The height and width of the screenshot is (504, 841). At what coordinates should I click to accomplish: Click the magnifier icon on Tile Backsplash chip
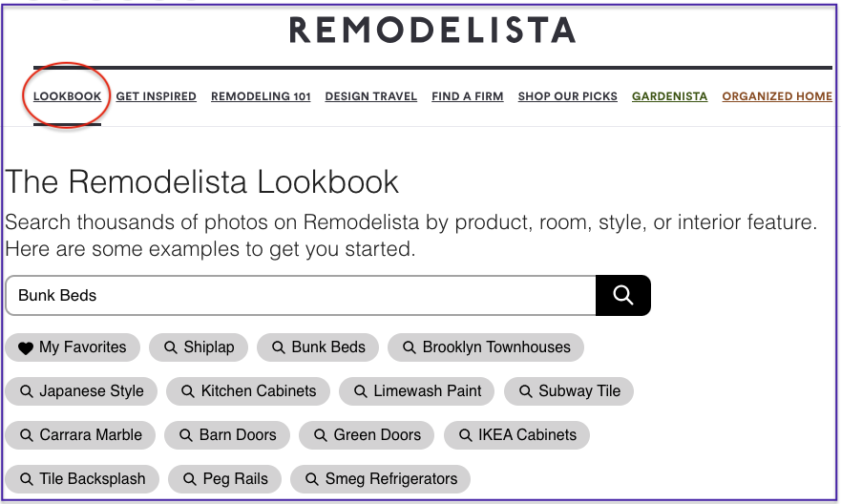click(26, 479)
